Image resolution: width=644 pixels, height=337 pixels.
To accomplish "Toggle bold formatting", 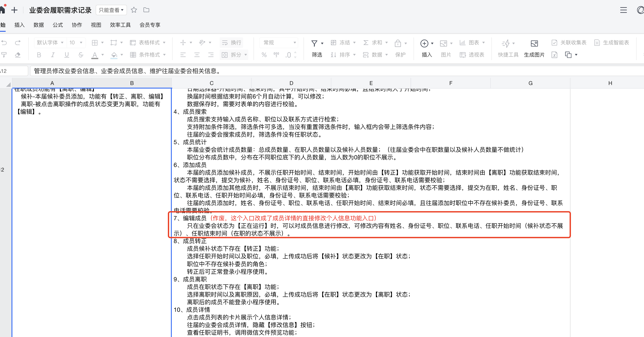I will point(39,55).
